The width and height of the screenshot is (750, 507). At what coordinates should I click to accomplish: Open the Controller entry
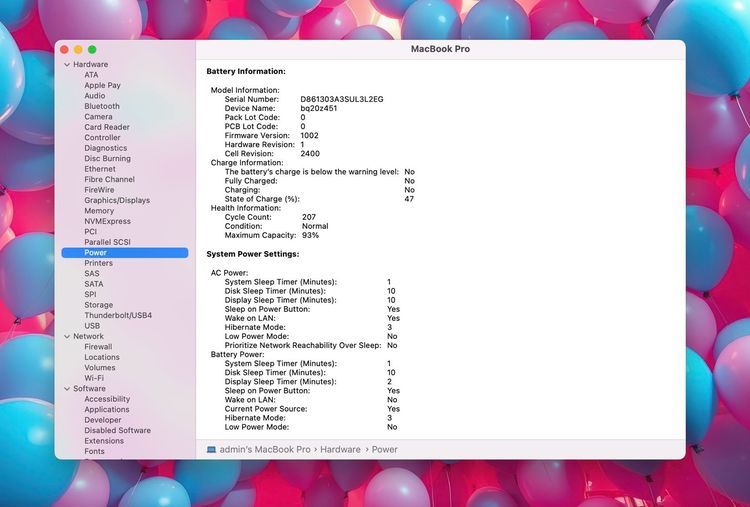[102, 138]
